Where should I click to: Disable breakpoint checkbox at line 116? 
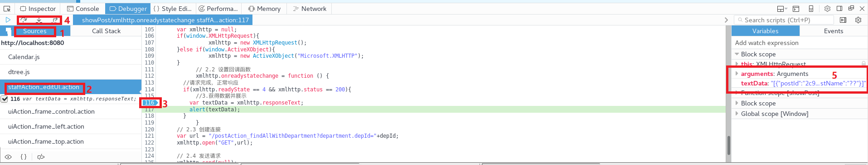[5, 99]
